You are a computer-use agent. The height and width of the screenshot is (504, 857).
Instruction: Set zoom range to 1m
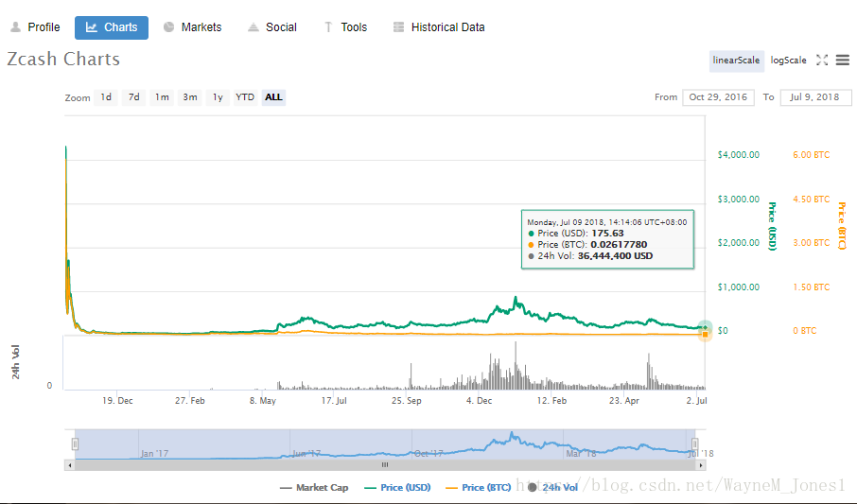click(162, 97)
